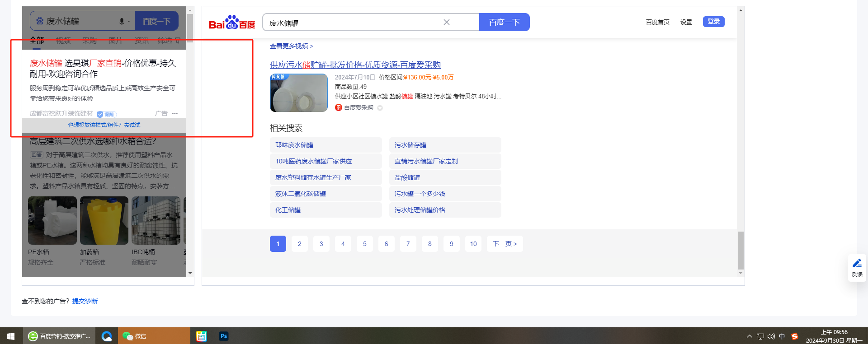Open the 设置 settings link

point(686,22)
